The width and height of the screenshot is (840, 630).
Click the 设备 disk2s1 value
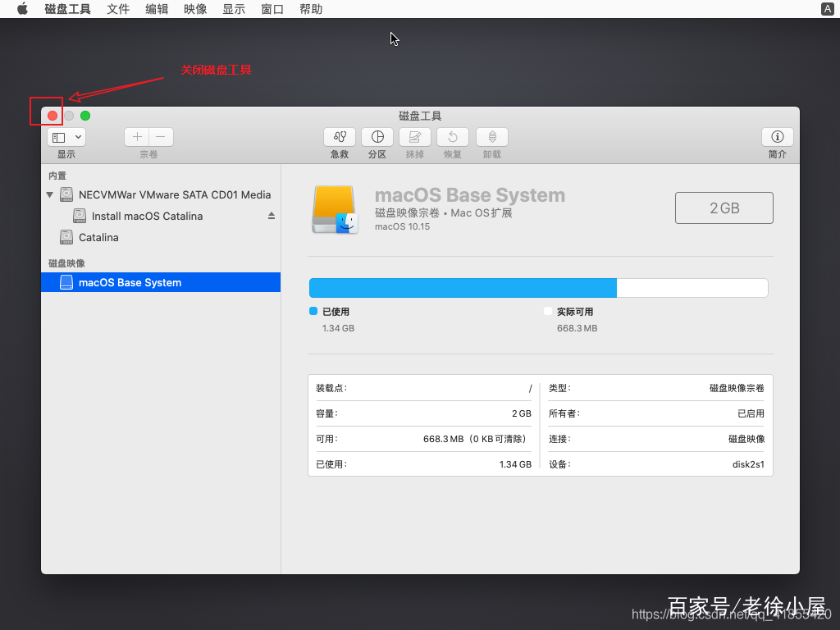(748, 464)
